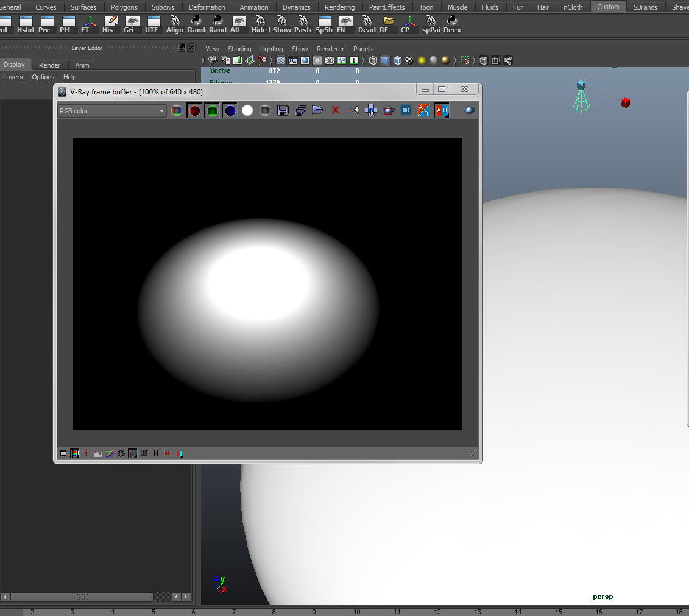Render last with blue teapot icon
The width and height of the screenshot is (689, 616).
point(469,110)
